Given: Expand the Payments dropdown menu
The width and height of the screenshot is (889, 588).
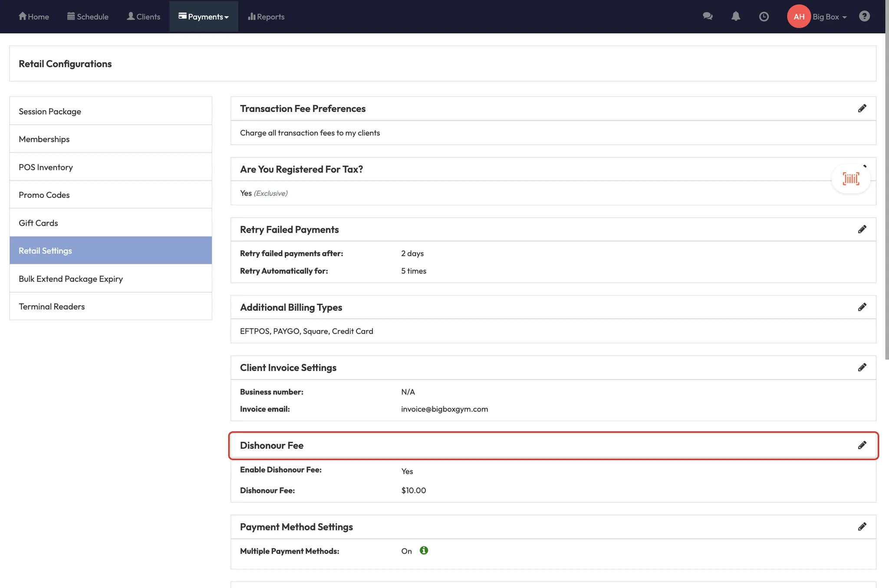Looking at the screenshot, I should pyautogui.click(x=204, y=16).
